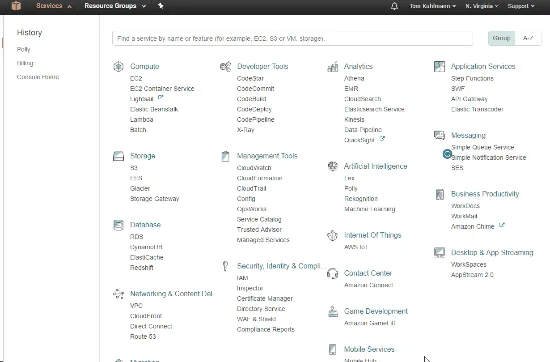Open Simple Notification Service

(488, 157)
